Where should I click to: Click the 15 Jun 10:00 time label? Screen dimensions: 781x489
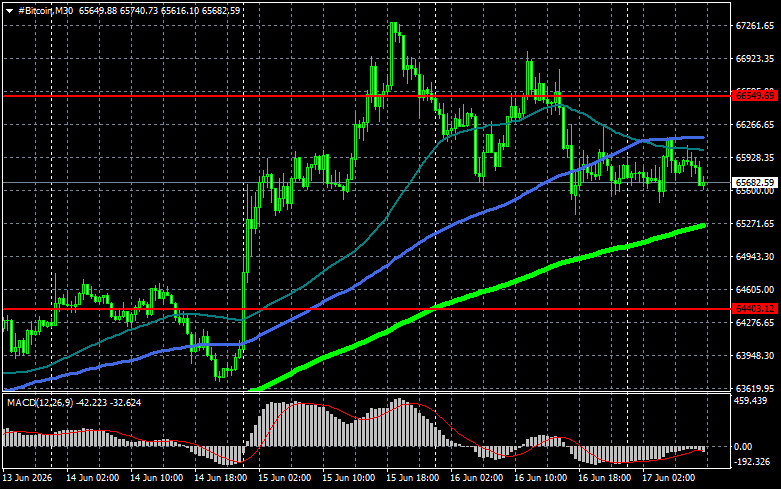pos(349,478)
